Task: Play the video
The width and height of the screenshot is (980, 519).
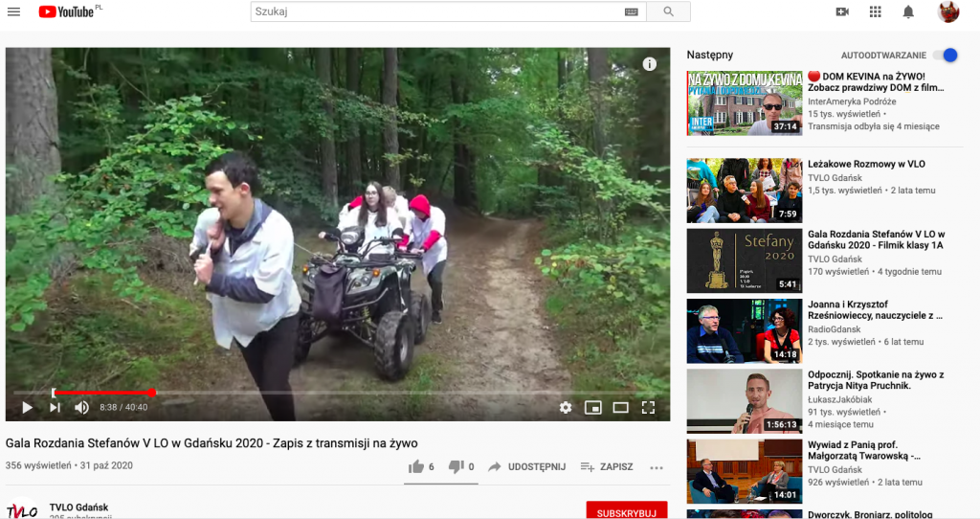Action: [27, 407]
